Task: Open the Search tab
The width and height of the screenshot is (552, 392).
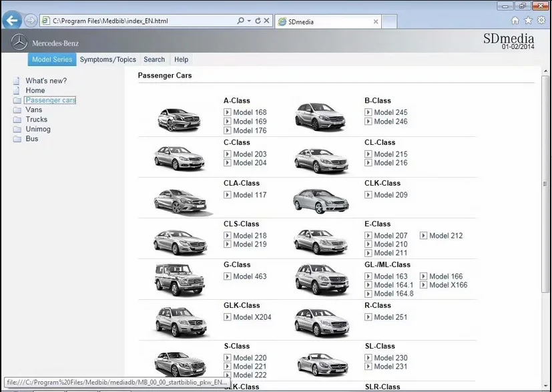Action: pyautogui.click(x=154, y=59)
